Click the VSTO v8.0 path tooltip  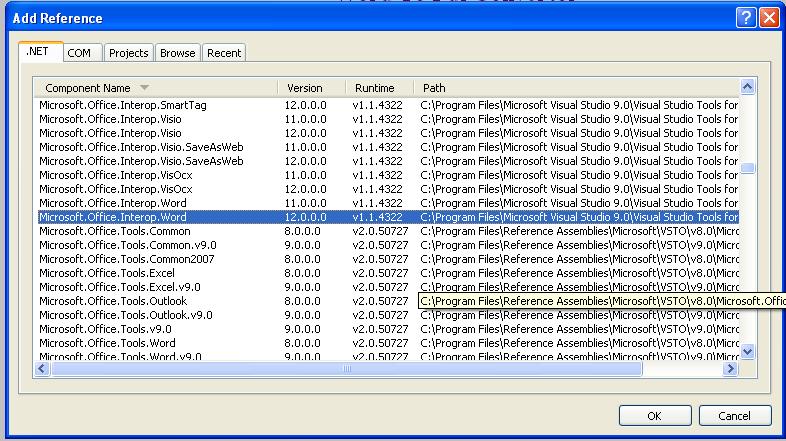[602, 301]
